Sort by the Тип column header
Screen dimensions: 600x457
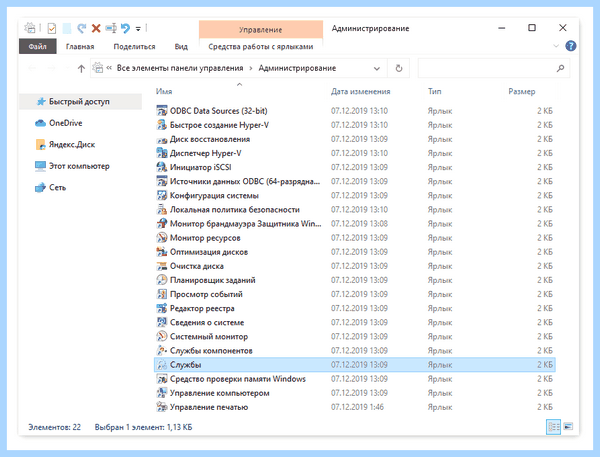tap(434, 91)
